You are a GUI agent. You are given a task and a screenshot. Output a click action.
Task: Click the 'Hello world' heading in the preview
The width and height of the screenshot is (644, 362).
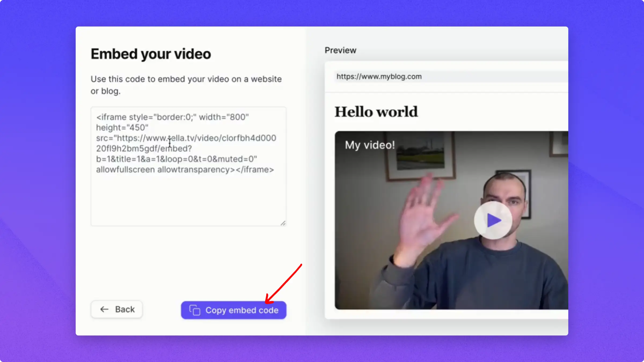pyautogui.click(x=376, y=112)
